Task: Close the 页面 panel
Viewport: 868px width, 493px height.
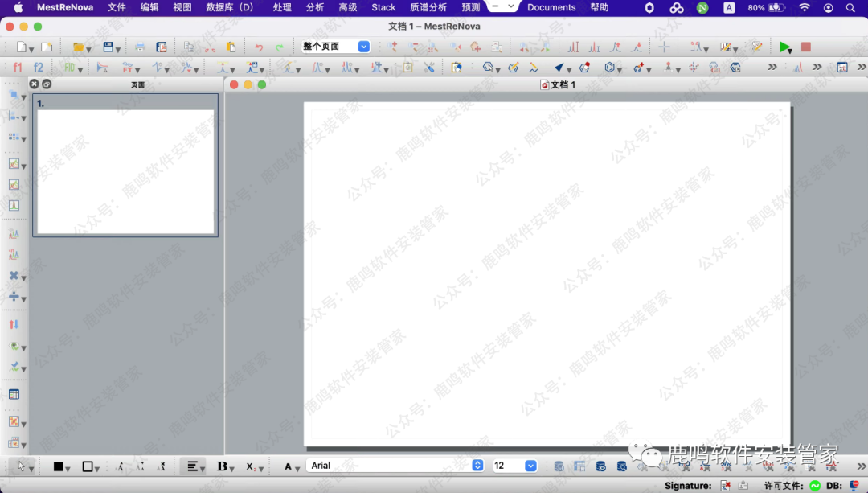Action: pyautogui.click(x=34, y=84)
